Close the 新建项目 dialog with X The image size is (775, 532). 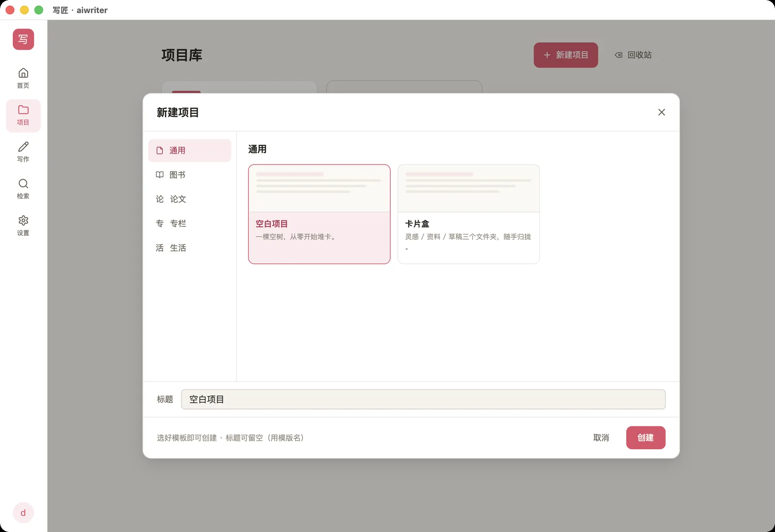click(662, 112)
